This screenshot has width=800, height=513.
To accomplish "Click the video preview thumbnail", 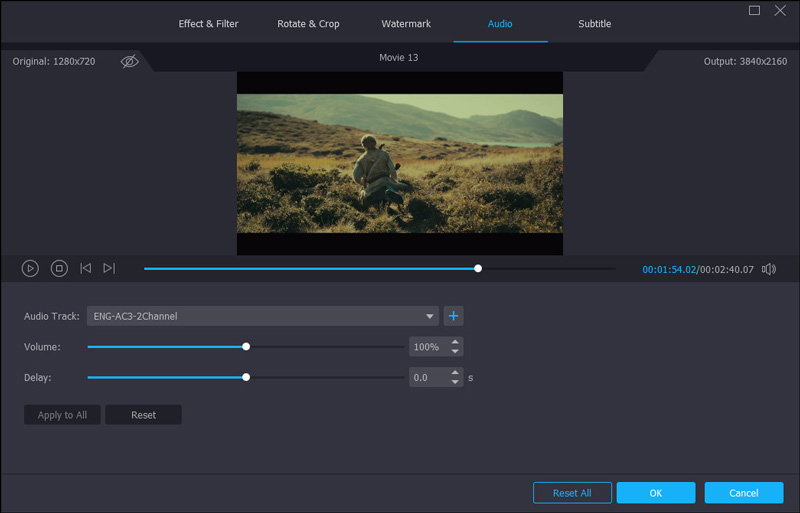I will click(x=399, y=163).
